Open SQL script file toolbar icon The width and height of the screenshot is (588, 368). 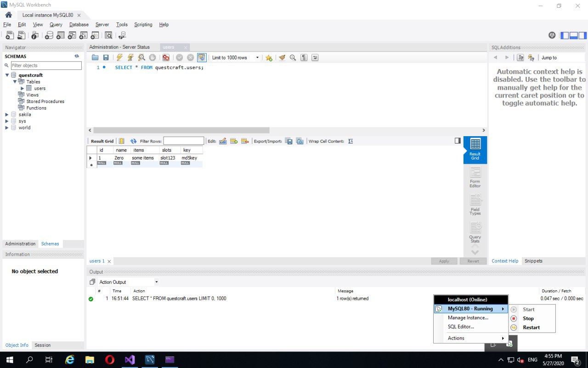22,35
